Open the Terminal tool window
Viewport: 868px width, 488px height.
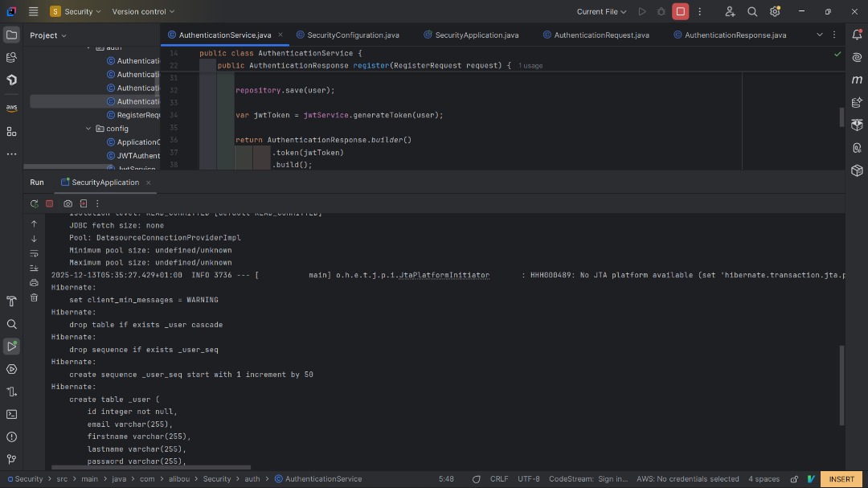[11, 414]
